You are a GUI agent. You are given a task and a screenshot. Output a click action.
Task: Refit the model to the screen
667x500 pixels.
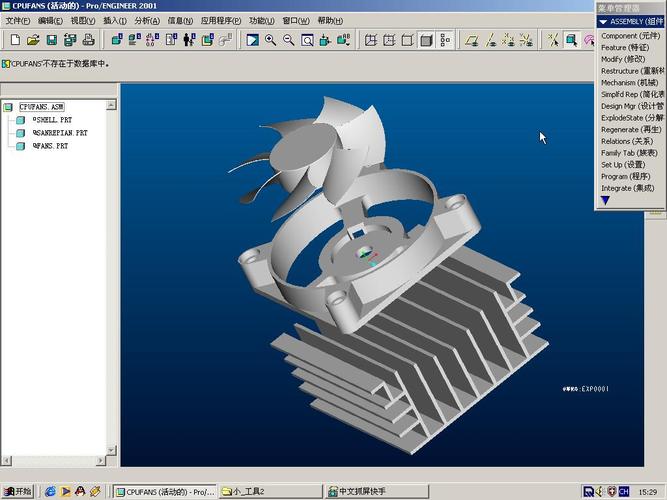(x=307, y=40)
